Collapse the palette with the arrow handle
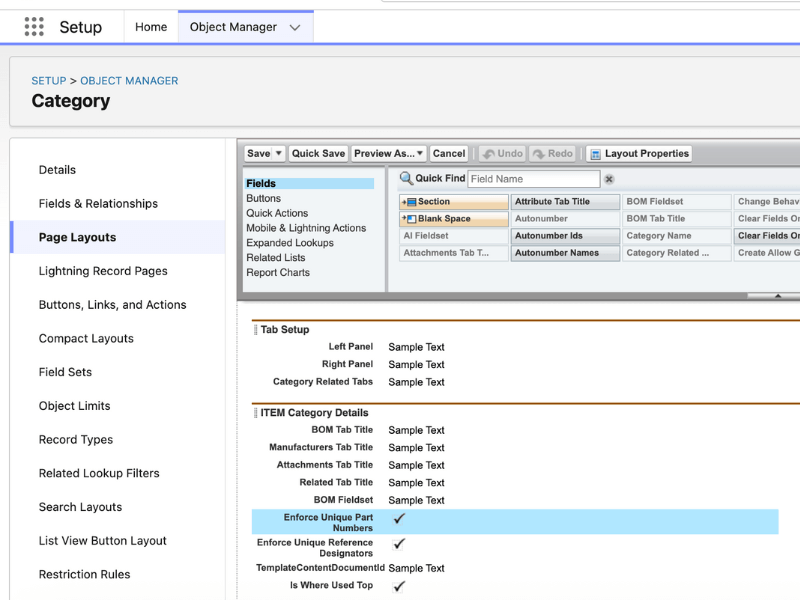Image resolution: width=800 pixels, height=600 pixels. 778,295
